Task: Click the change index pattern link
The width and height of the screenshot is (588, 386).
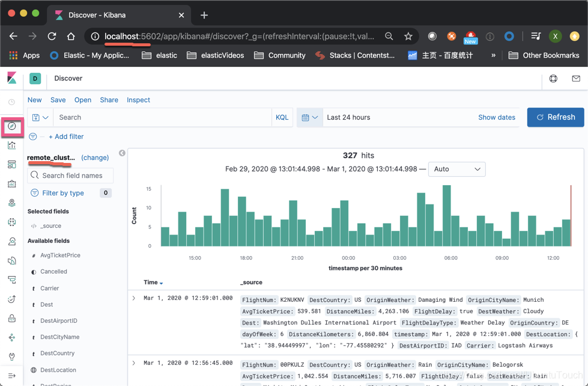Action: [95, 158]
